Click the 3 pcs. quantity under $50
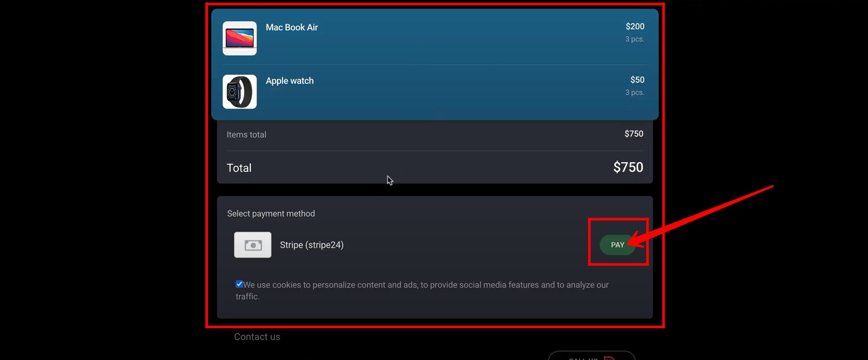This screenshot has width=868, height=360. click(634, 93)
